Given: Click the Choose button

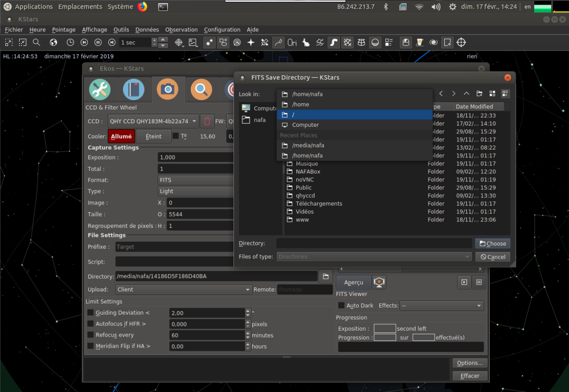Looking at the screenshot, I should coord(493,244).
